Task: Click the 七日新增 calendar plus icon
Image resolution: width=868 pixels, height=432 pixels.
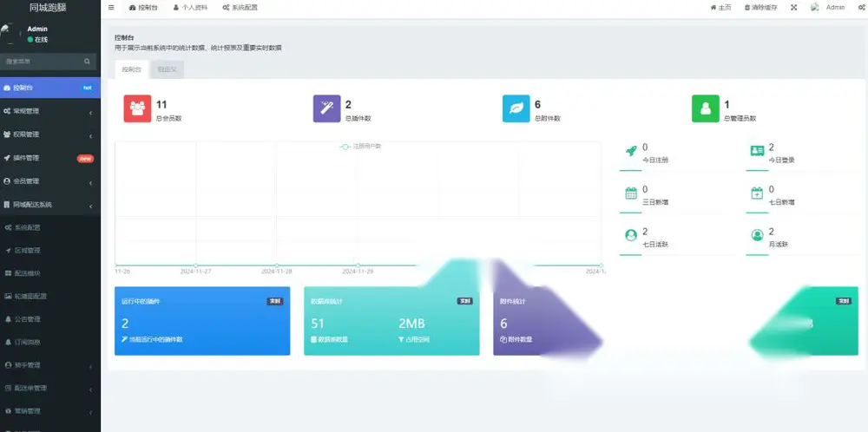Action: (x=757, y=193)
